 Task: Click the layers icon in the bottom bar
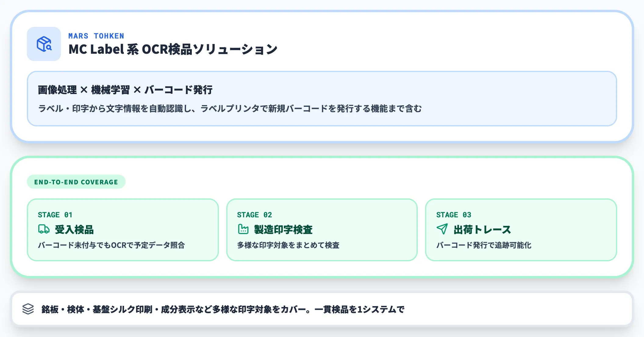point(28,309)
